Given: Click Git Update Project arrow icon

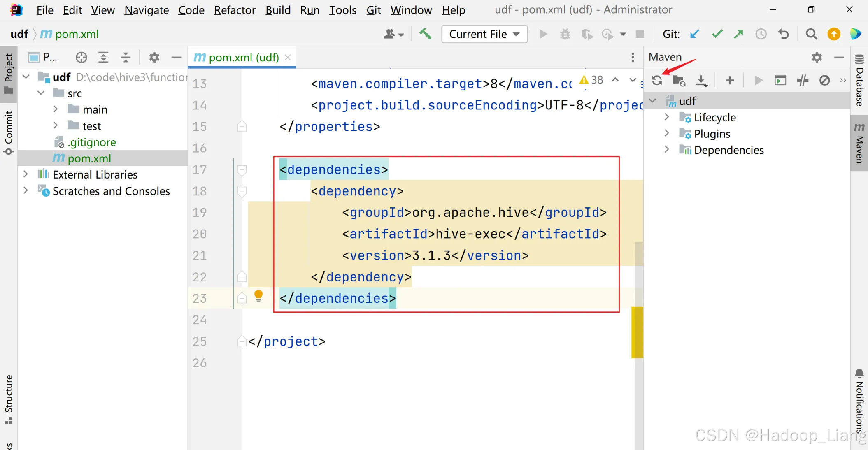Looking at the screenshot, I should point(695,34).
